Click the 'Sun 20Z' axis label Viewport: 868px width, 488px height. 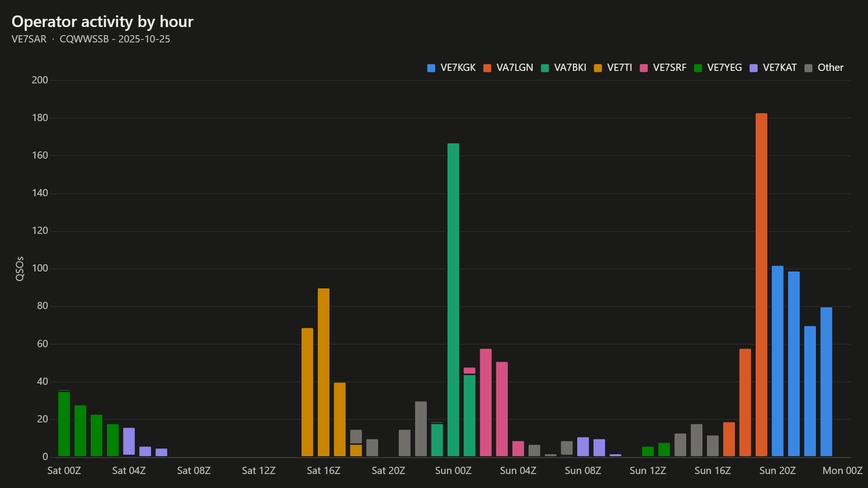pos(777,471)
